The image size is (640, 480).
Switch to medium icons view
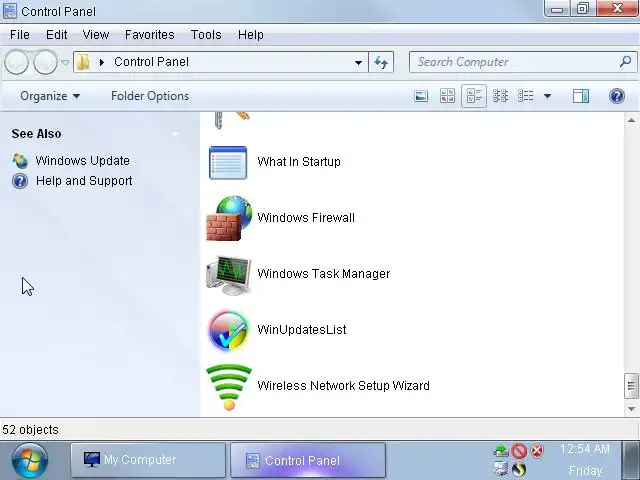point(447,96)
